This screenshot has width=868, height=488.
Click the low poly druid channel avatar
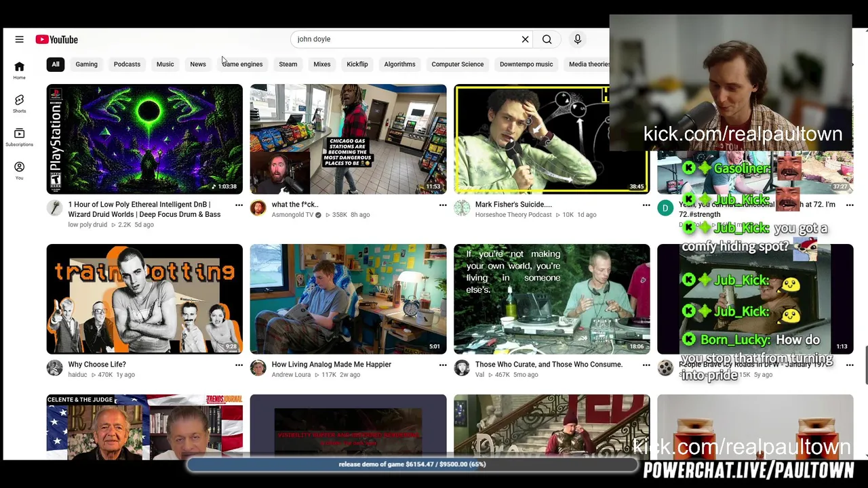(54, 208)
